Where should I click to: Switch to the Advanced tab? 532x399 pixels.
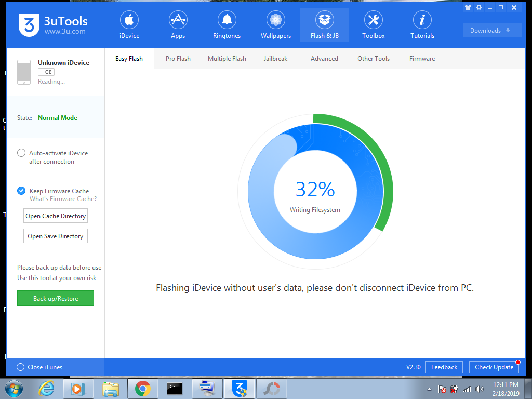click(324, 59)
